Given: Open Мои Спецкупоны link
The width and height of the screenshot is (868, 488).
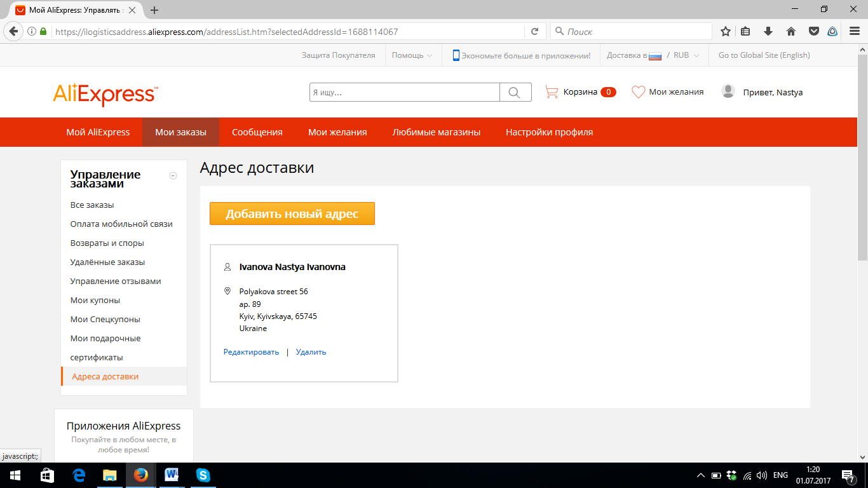Looking at the screenshot, I should point(105,320).
